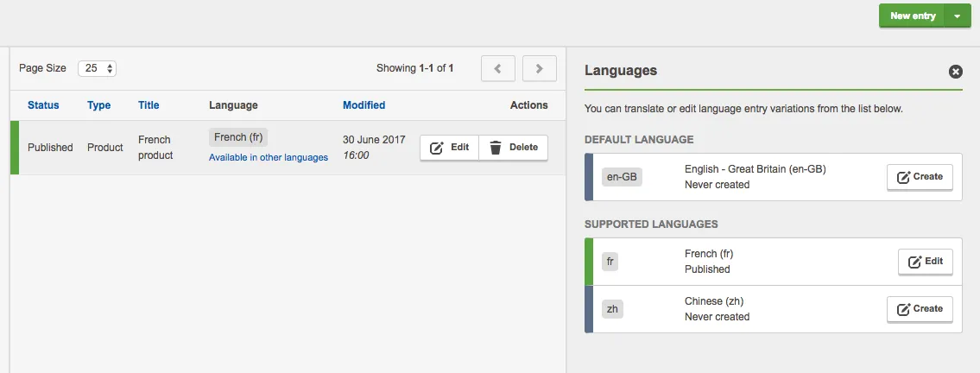The image size is (980, 373).
Task: Create the Chinese (zh) variation
Action: pos(920,309)
